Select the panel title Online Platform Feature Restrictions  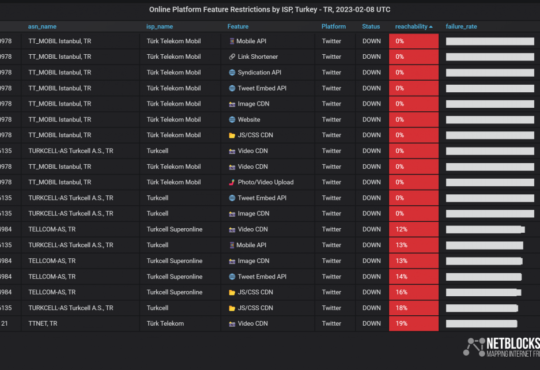coord(270,10)
